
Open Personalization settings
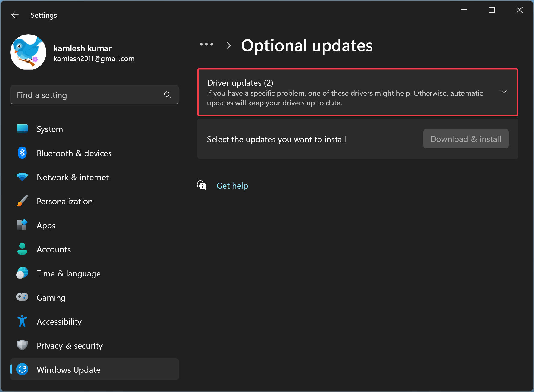(x=94, y=201)
